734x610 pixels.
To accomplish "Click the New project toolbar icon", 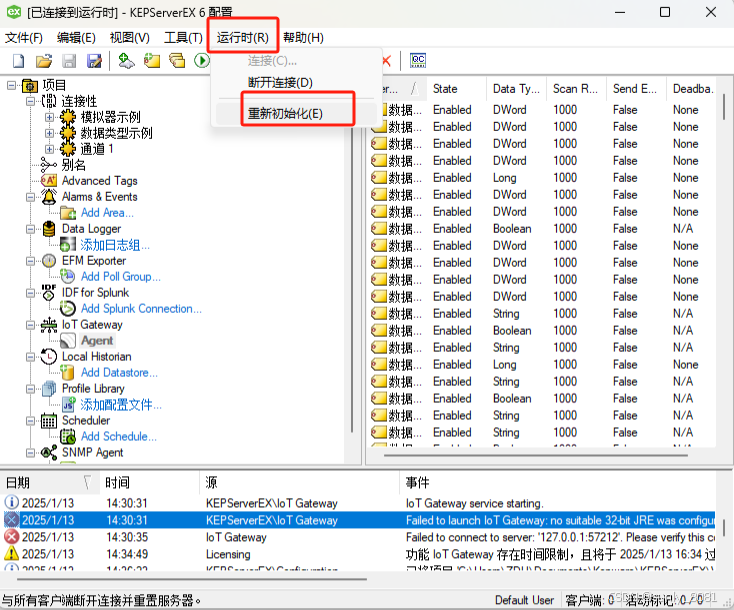I will point(19,61).
